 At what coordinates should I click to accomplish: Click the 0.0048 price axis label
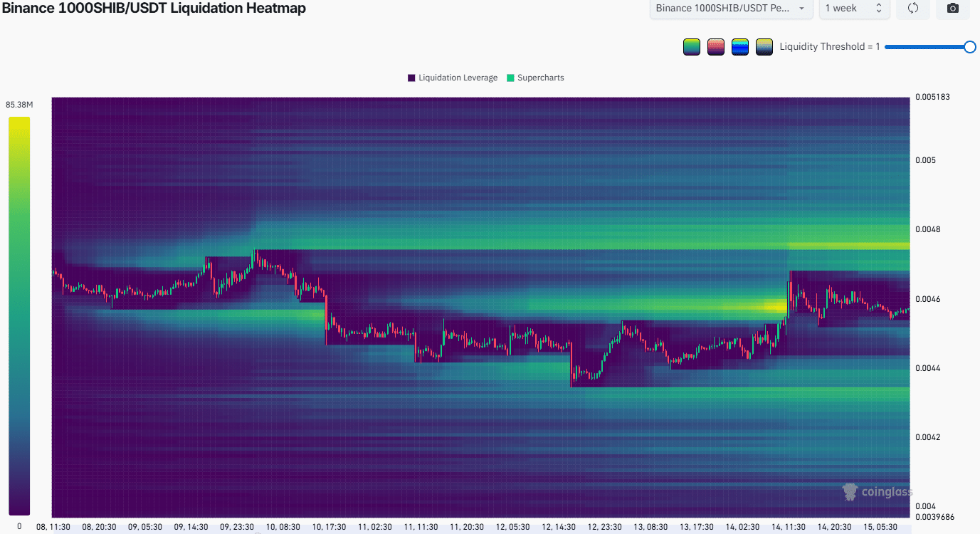(x=927, y=229)
